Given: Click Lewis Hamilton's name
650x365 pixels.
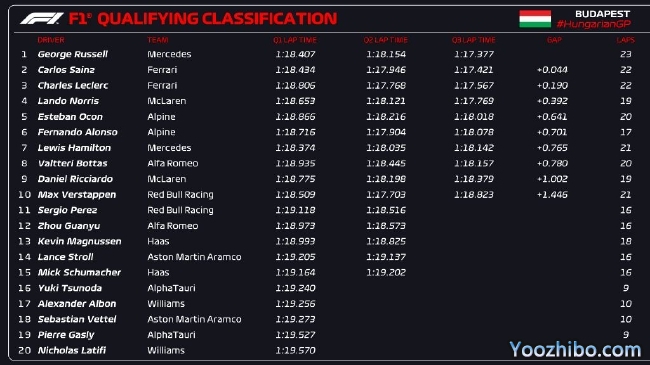Looking at the screenshot, I should coord(74,148).
